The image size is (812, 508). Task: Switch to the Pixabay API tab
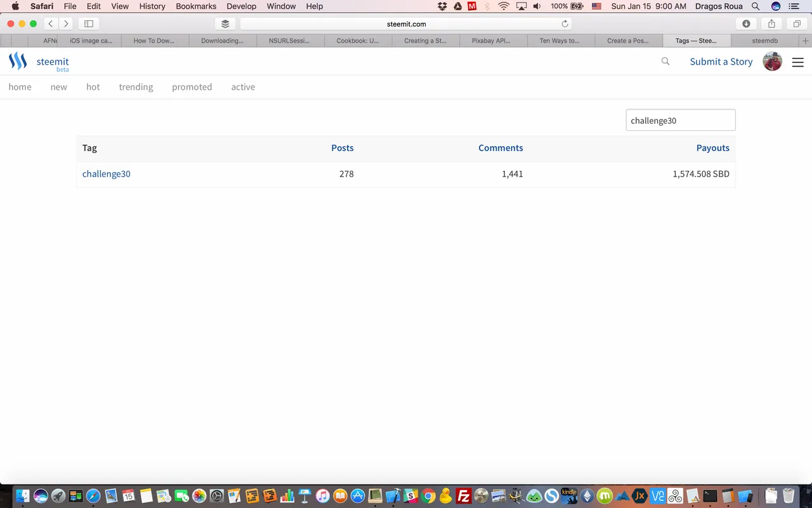point(493,41)
